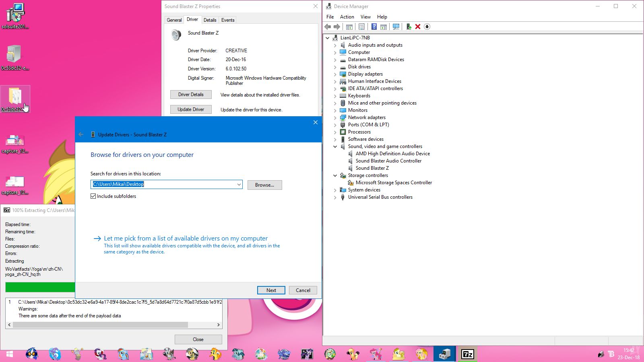Image resolution: width=644 pixels, height=362 pixels.
Task: Click the Back arrow in Device Manager toolbar
Action: point(328,27)
